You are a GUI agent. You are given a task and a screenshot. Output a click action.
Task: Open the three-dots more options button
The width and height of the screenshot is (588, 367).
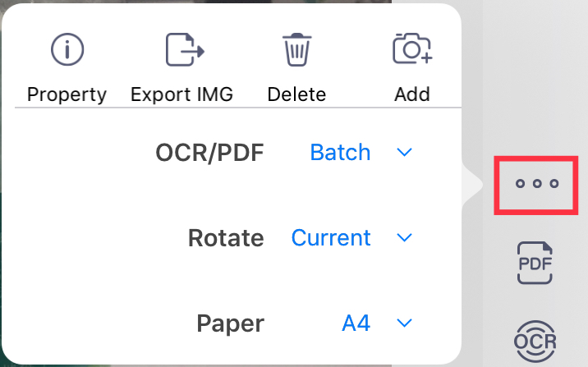[536, 183]
